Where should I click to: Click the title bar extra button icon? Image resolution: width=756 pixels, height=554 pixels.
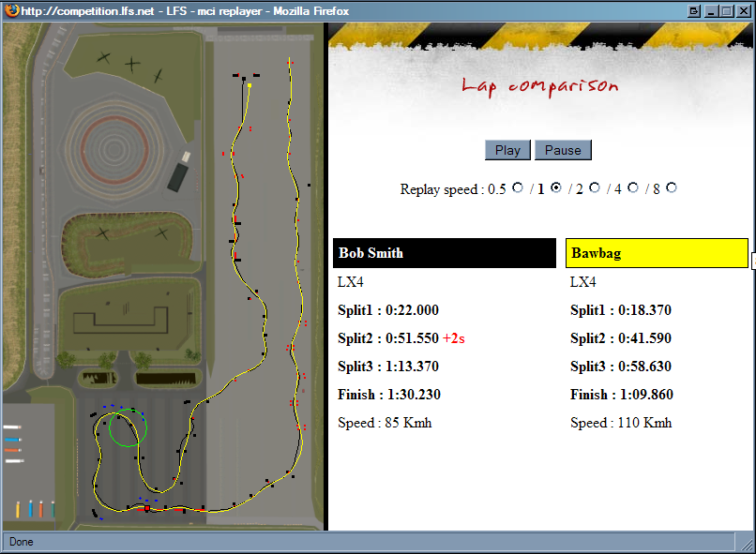(x=693, y=10)
